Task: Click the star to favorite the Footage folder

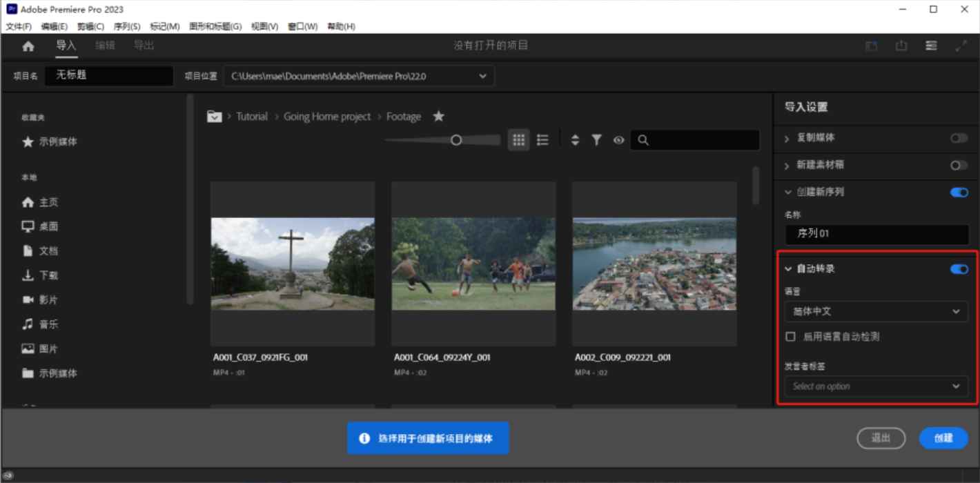Action: pos(438,116)
